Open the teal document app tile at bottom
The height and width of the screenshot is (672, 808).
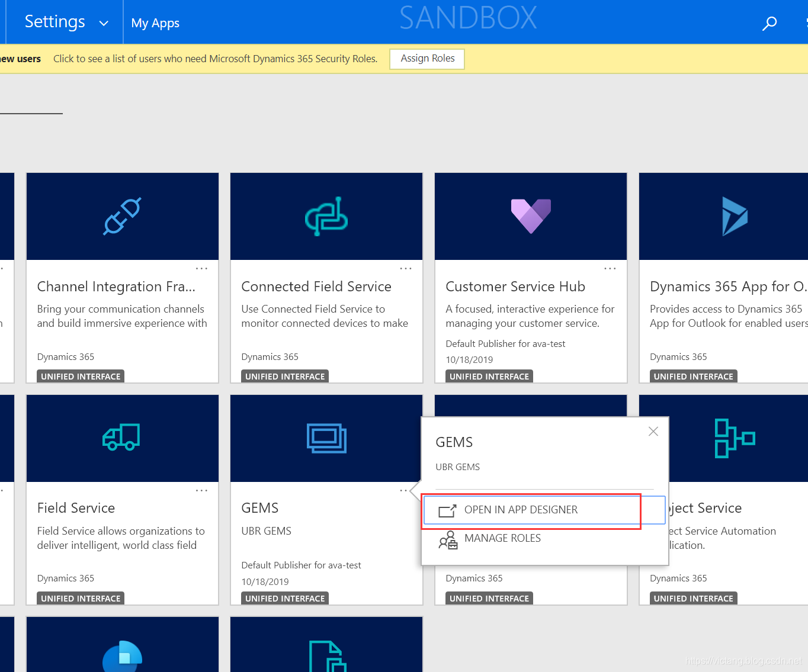326,644
